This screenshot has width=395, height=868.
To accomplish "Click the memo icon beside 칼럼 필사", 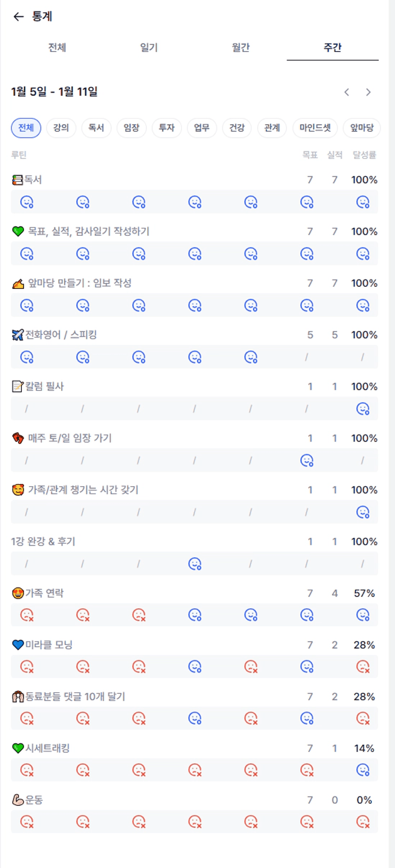I will 17,386.
